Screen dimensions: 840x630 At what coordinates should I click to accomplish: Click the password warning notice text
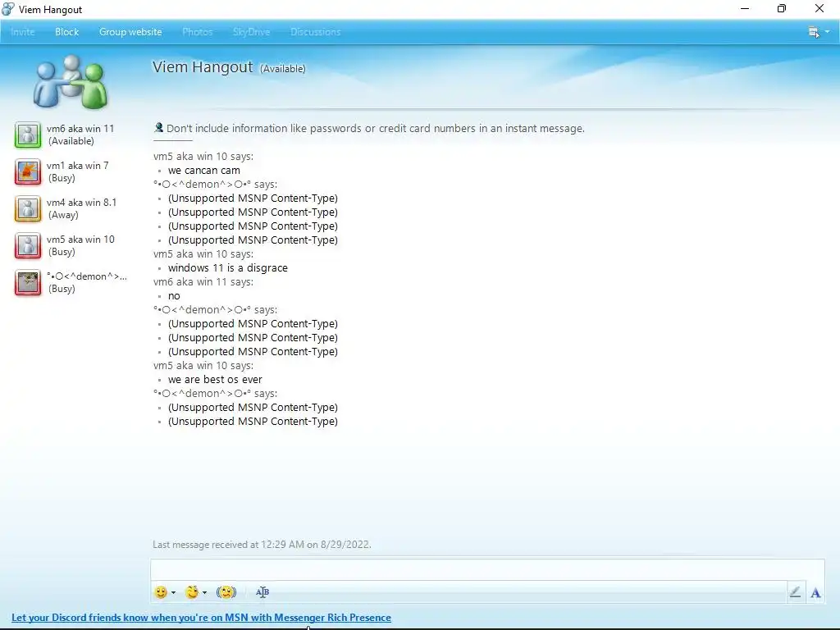tap(376, 129)
